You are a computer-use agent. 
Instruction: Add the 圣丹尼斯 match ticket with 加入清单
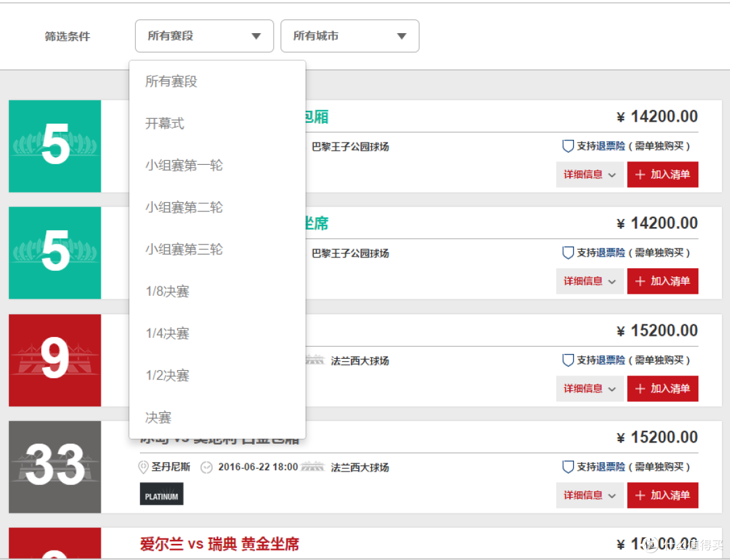(662, 495)
